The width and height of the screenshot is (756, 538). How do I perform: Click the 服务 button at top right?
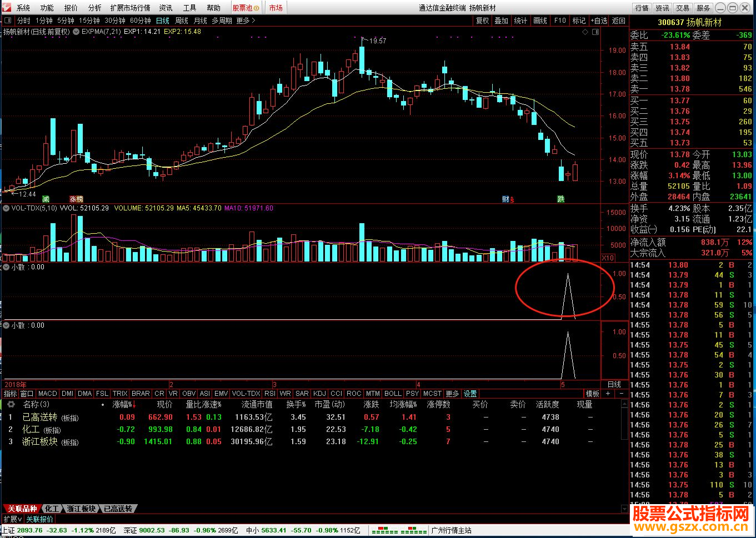704,8
